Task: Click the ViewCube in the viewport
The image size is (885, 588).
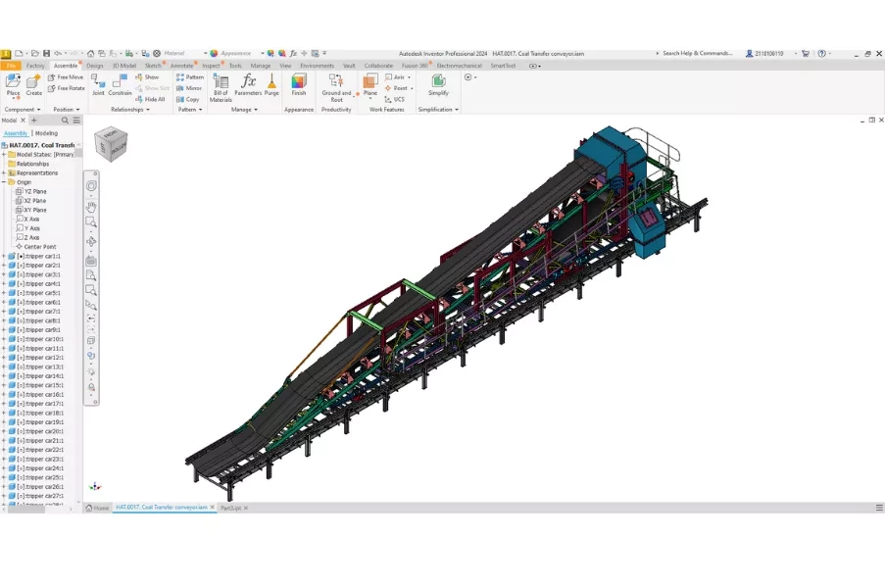Action: coord(111,144)
